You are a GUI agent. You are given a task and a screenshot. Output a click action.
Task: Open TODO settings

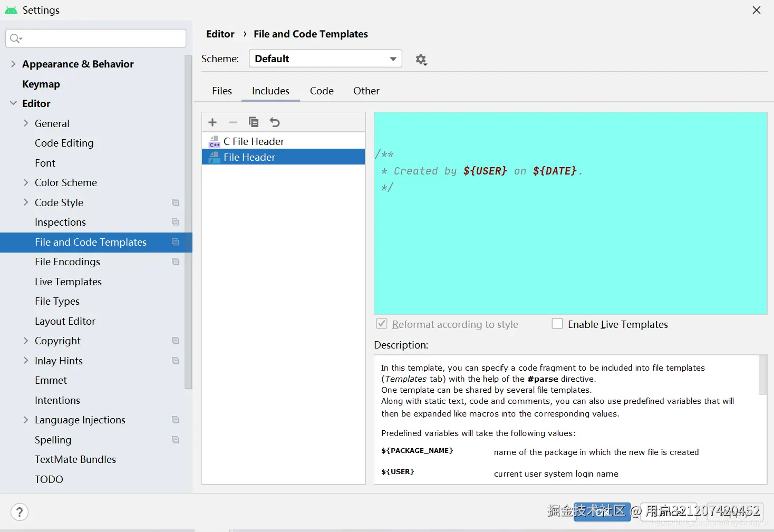49,479
